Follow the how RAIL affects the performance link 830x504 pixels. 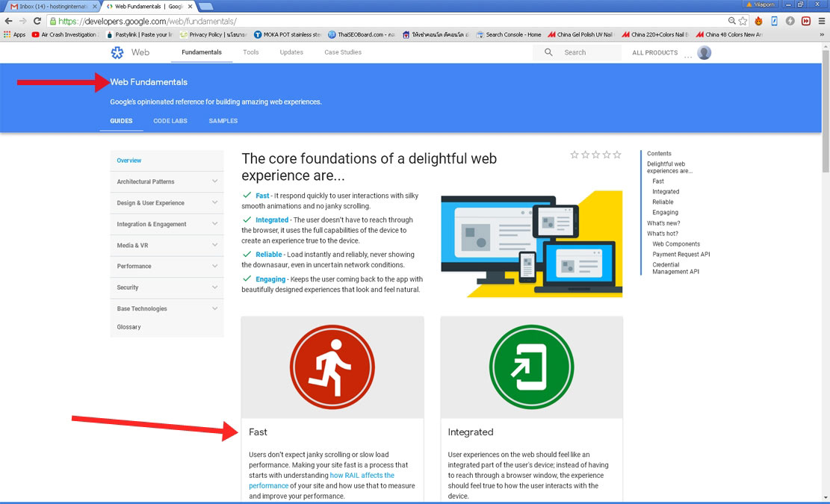tap(362, 475)
